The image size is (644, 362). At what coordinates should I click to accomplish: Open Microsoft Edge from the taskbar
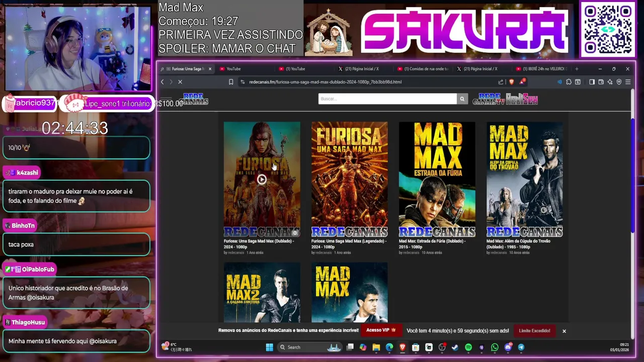pyautogui.click(x=389, y=347)
